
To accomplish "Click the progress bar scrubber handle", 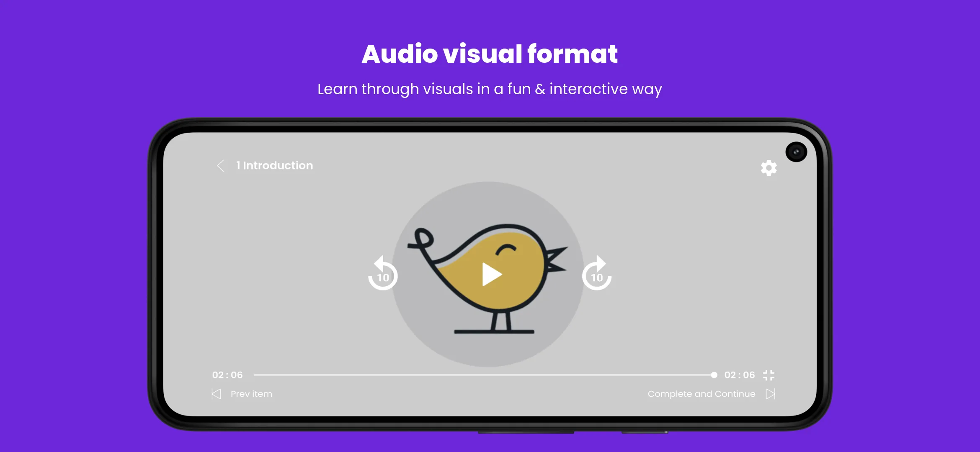I will [x=714, y=375].
